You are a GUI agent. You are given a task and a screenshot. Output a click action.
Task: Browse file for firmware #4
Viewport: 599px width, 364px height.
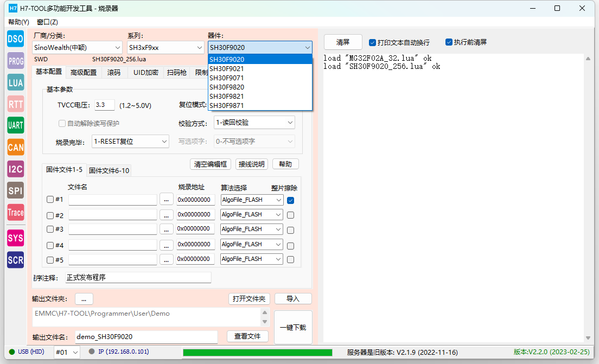tap(166, 245)
